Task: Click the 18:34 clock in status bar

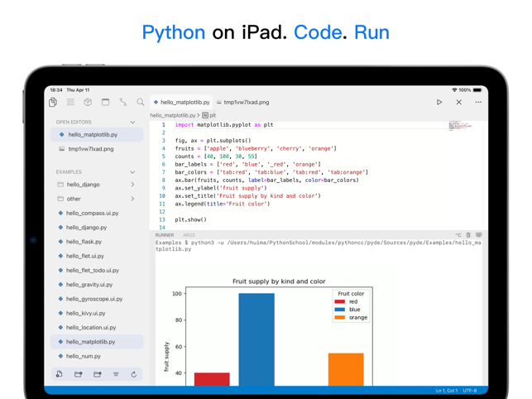Action: tap(56, 90)
